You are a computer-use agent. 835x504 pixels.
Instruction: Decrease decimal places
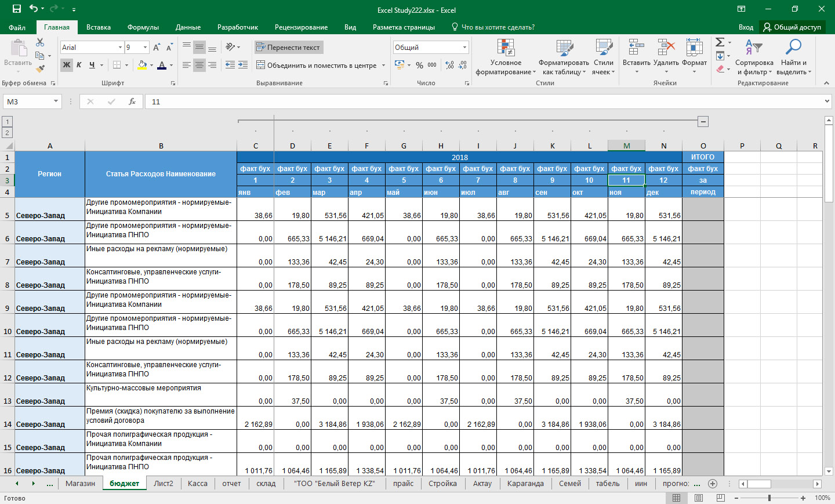click(463, 66)
